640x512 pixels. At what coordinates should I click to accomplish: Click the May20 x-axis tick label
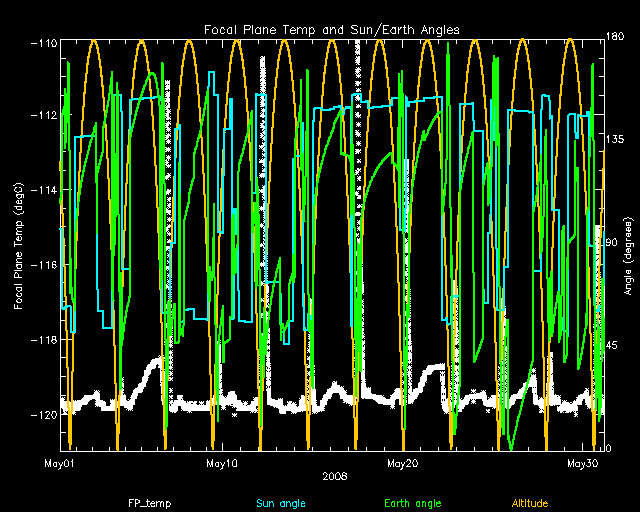401,464
